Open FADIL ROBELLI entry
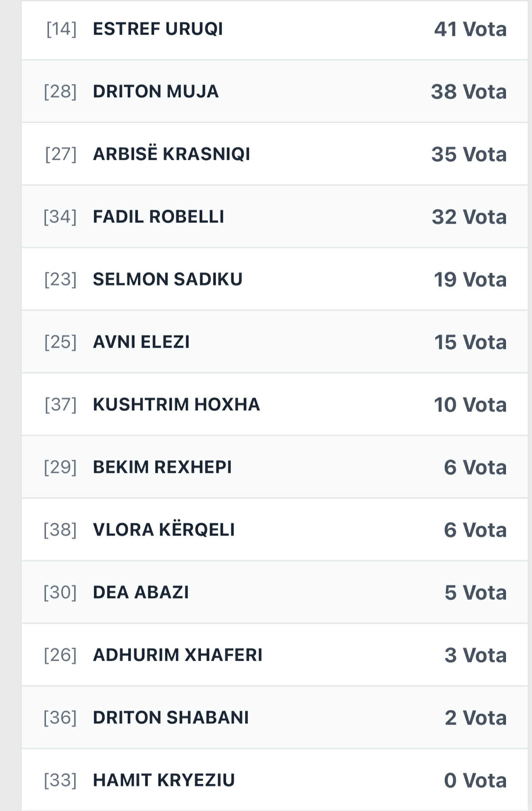This screenshot has height=811, width=532. tap(158, 216)
